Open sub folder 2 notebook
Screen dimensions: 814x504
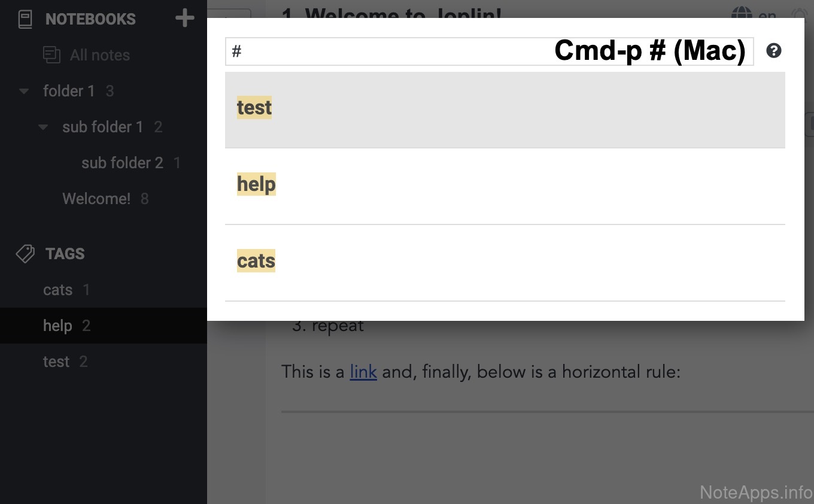click(122, 163)
